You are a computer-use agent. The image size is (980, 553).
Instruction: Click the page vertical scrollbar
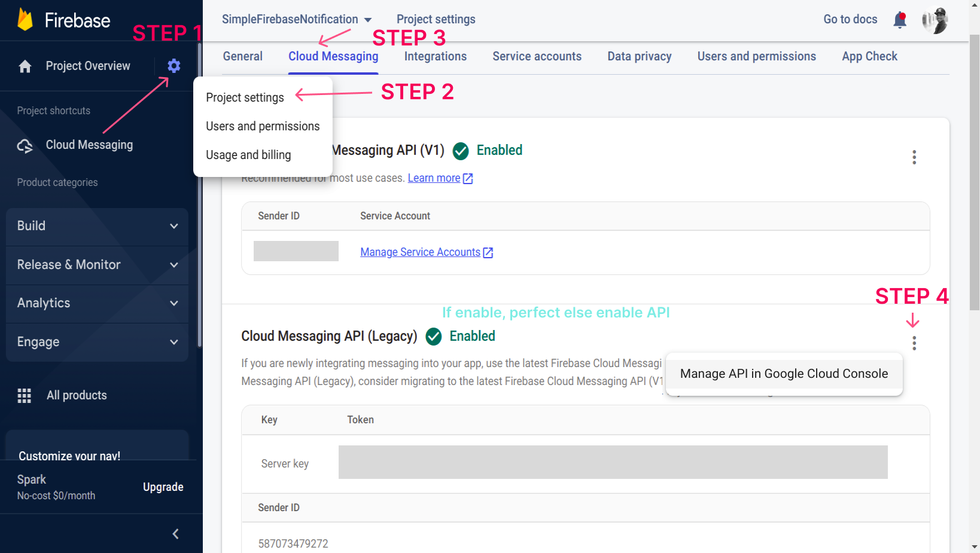tap(975, 173)
